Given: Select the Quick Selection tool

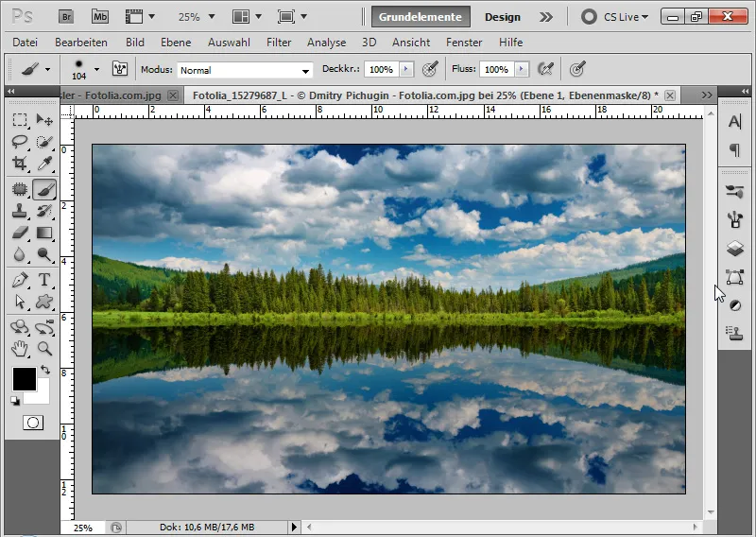Looking at the screenshot, I should pyautogui.click(x=44, y=142).
